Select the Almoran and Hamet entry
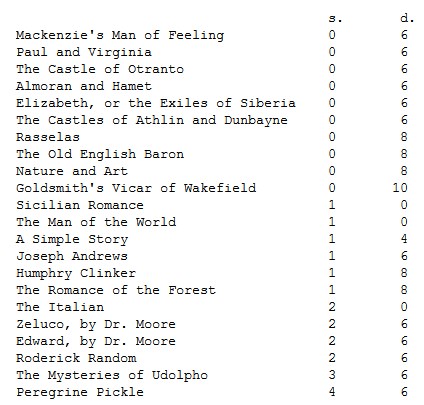Image resolution: width=424 pixels, height=405 pixels. point(84,86)
